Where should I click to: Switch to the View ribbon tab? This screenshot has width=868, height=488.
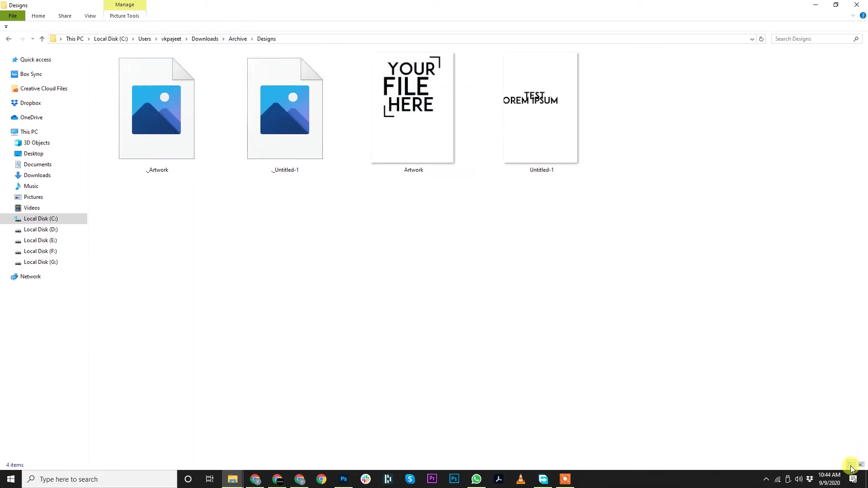tap(90, 16)
